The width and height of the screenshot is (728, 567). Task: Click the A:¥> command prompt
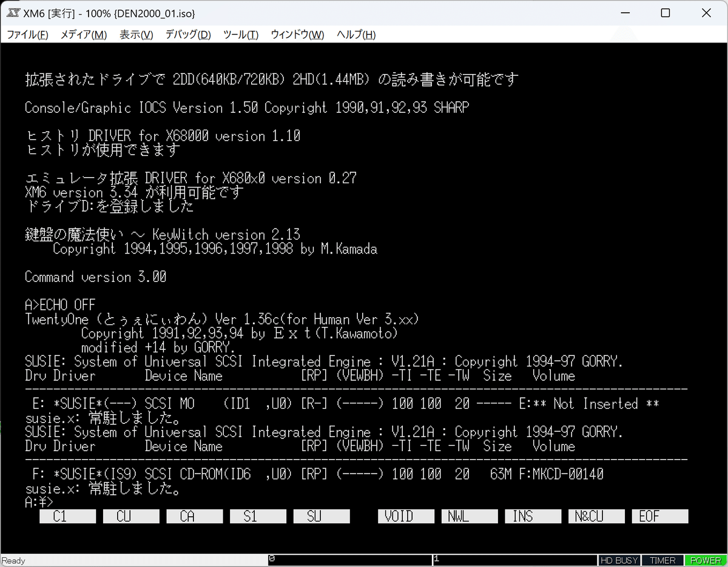click(x=39, y=503)
